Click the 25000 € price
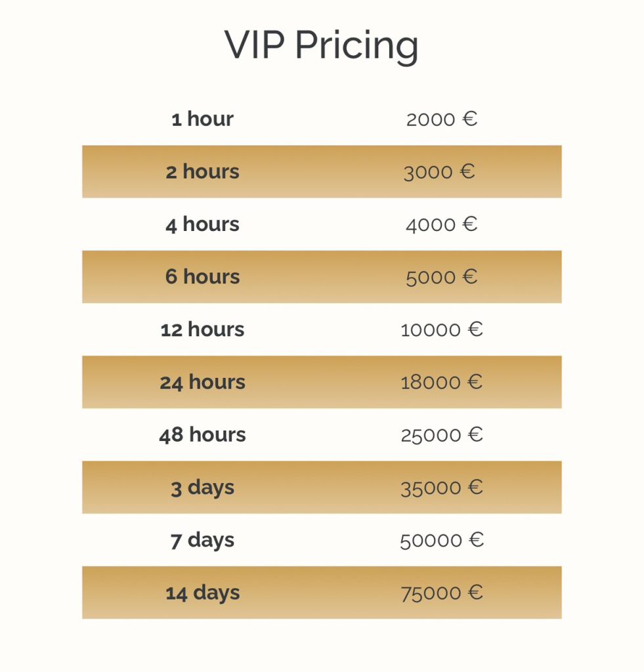The width and height of the screenshot is (644, 672). [x=441, y=434]
